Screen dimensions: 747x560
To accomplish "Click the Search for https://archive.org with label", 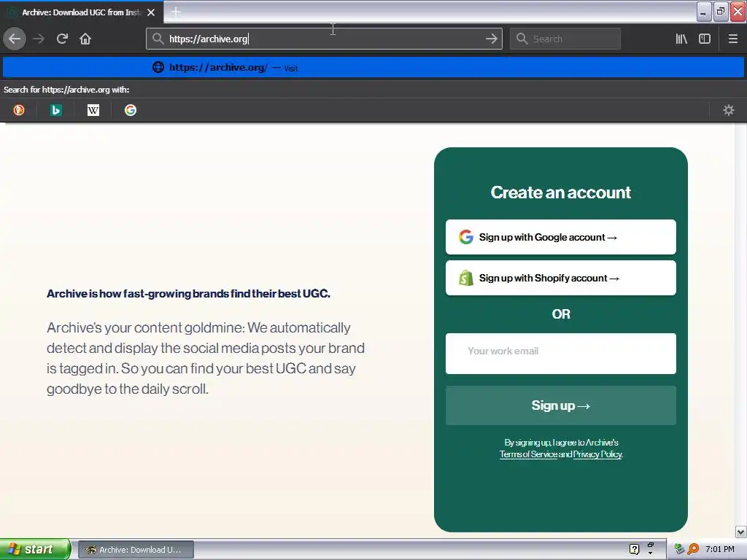I will pyautogui.click(x=66, y=90).
